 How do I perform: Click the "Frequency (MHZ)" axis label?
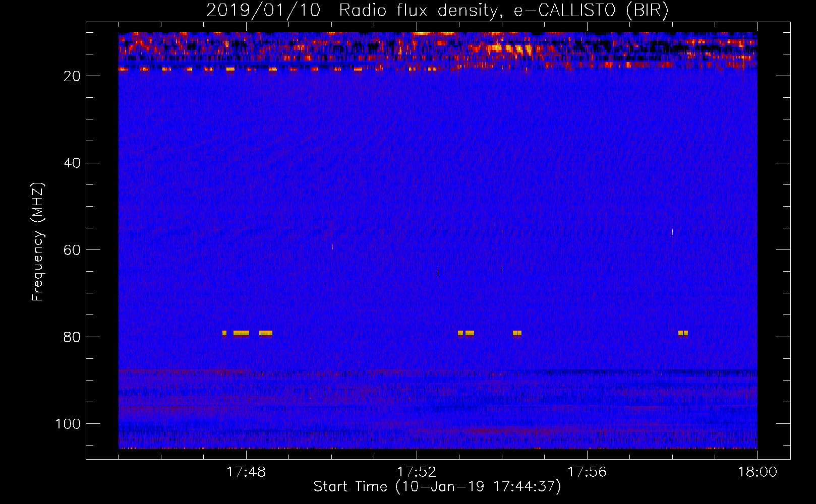tap(38, 241)
